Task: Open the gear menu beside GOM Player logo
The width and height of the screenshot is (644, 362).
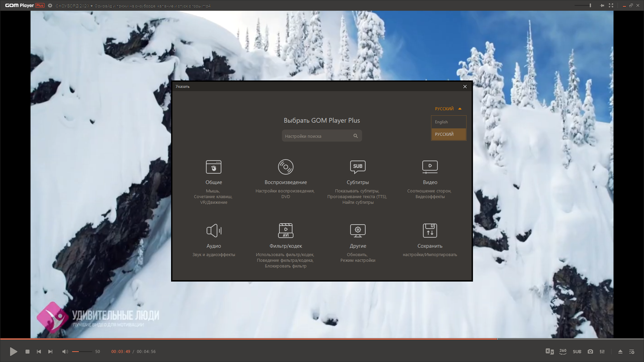Action: coord(50,6)
